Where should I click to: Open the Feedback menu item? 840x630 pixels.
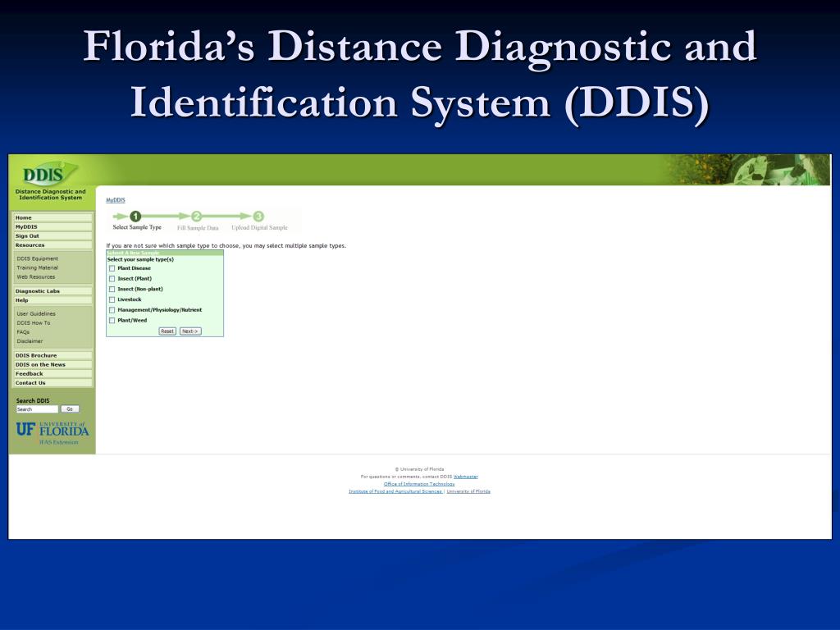tap(52, 373)
